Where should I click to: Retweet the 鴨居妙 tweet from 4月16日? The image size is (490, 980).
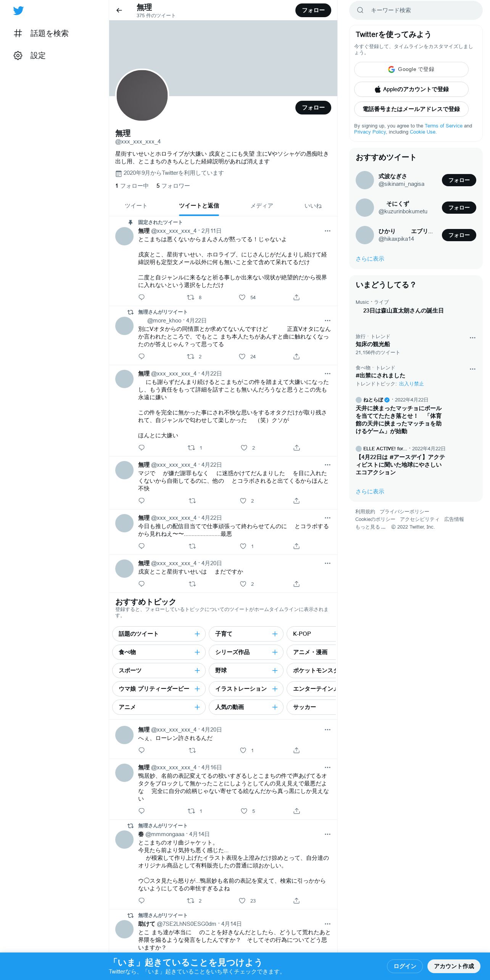coord(191,811)
